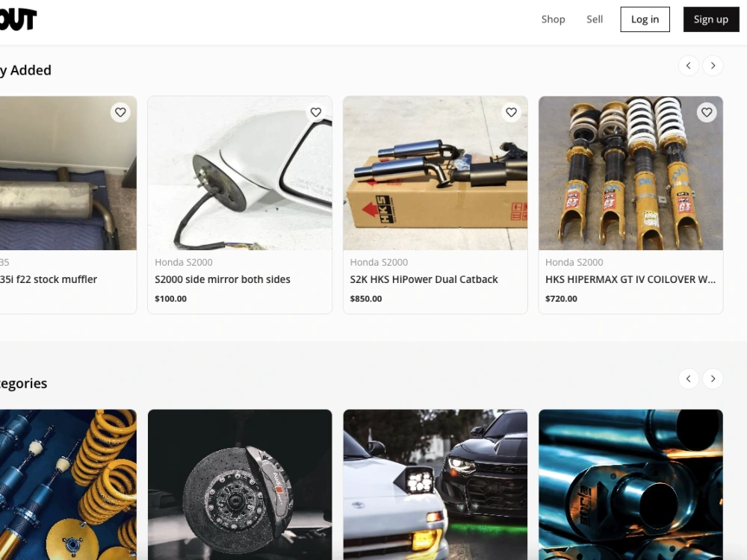Open the Sell menu item
Screen dimensions: 747x560
click(x=595, y=19)
